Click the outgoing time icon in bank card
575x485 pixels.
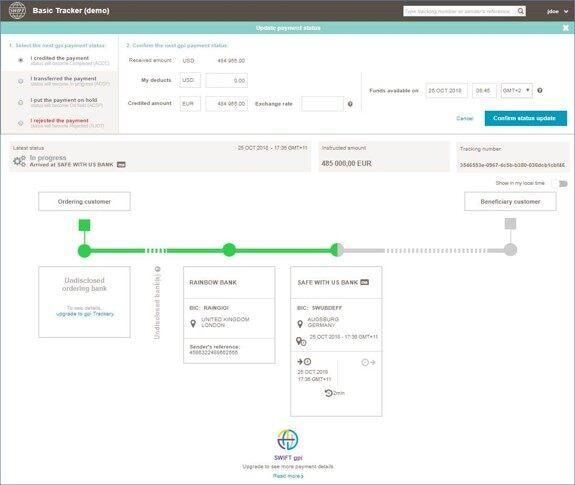pos(368,363)
